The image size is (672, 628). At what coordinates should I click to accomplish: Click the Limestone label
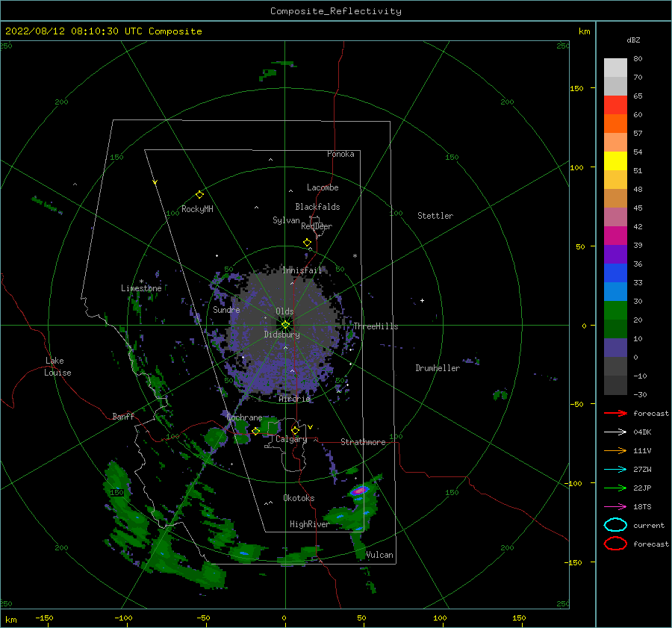coord(141,288)
